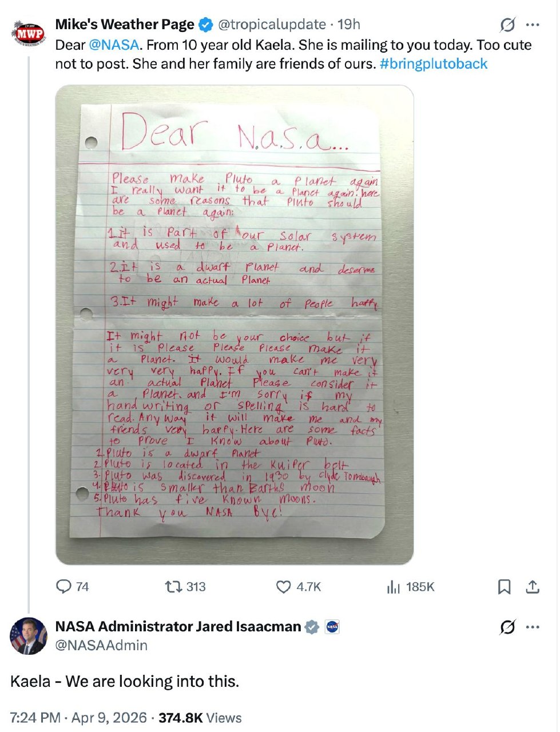Open the @tropicalupdate handle
This screenshot has height=732, width=560.
point(272,25)
